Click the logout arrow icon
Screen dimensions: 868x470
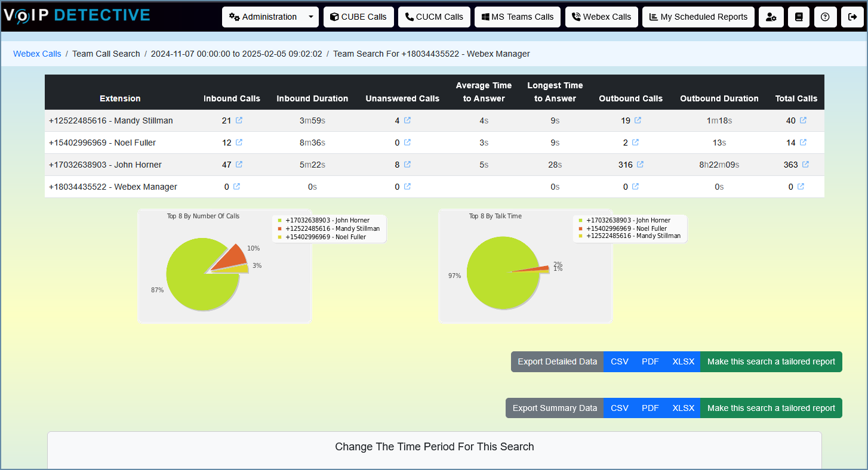point(852,17)
